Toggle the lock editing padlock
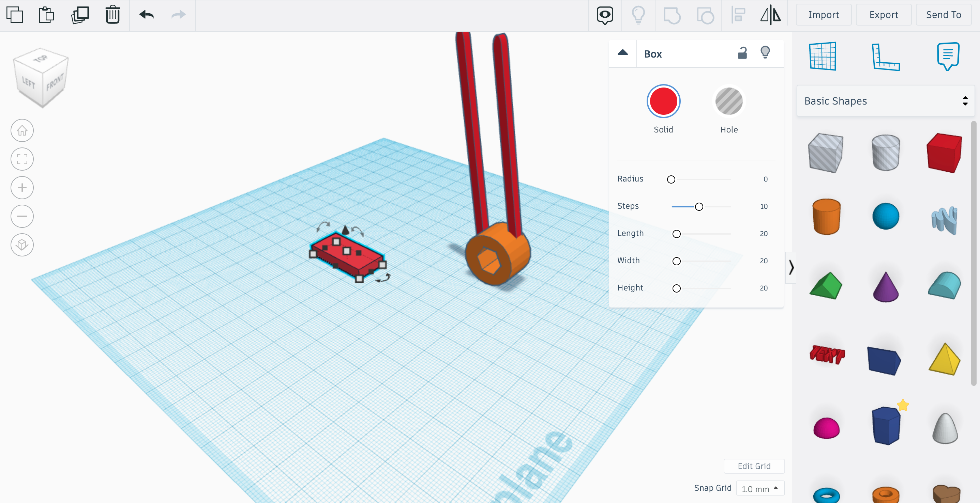Screen dimensions: 980x503 pos(742,53)
